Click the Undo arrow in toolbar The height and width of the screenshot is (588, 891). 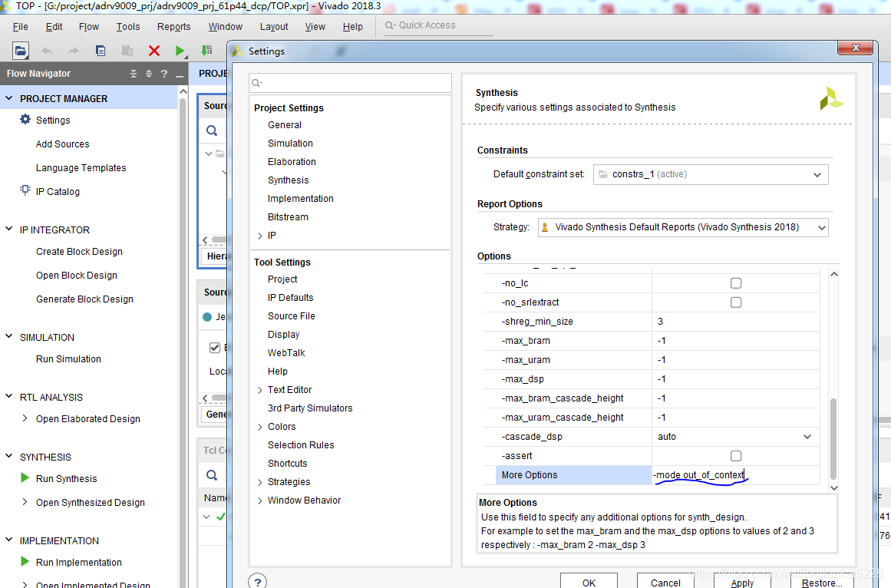[47, 51]
